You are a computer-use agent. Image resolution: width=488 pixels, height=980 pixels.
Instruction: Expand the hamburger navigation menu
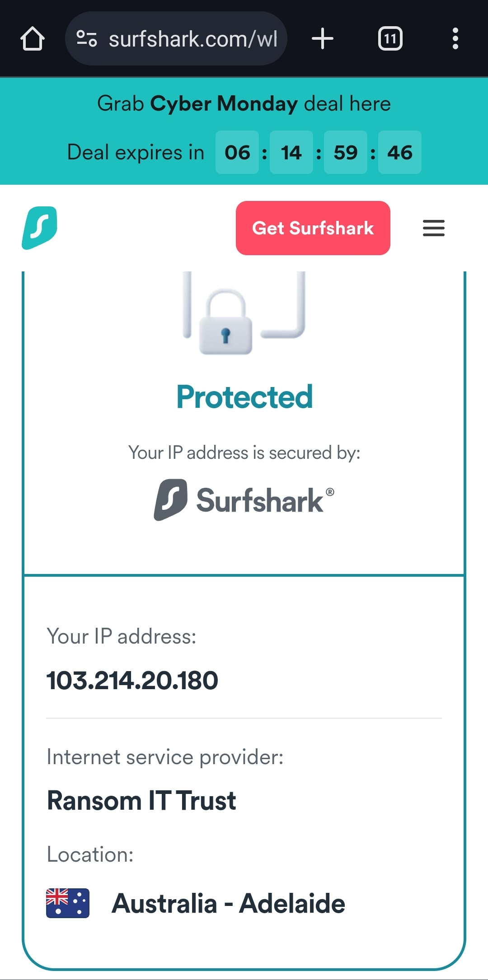tap(434, 228)
